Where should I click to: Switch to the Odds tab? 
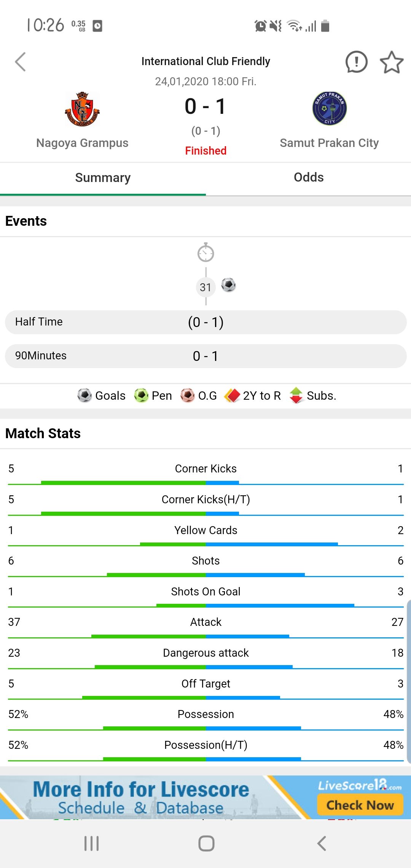tap(309, 177)
